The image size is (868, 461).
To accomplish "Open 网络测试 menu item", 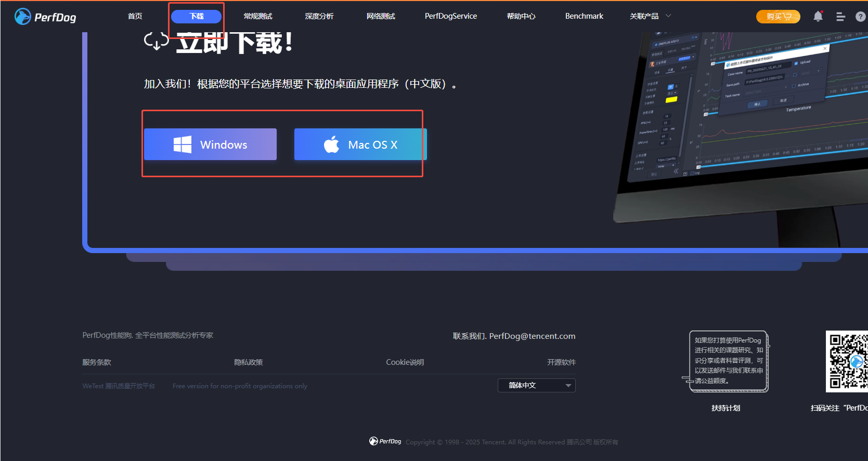I will click(381, 16).
